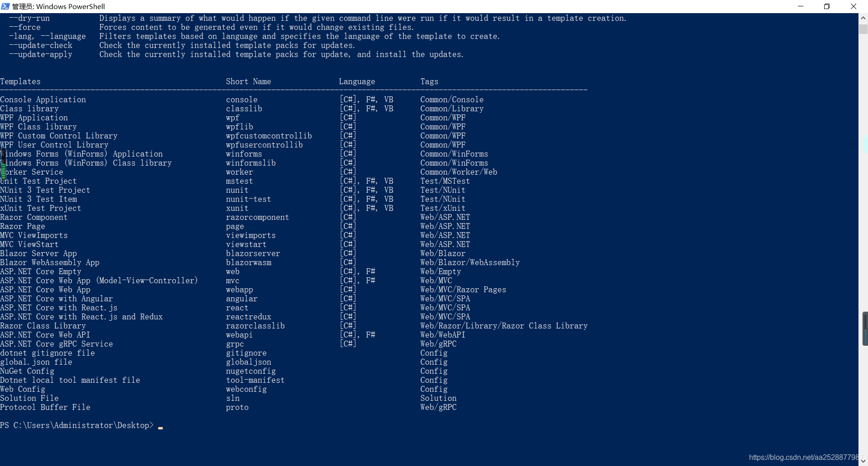Click the 'classlib' short name
Viewport: 868px width, 466px height.
point(244,109)
